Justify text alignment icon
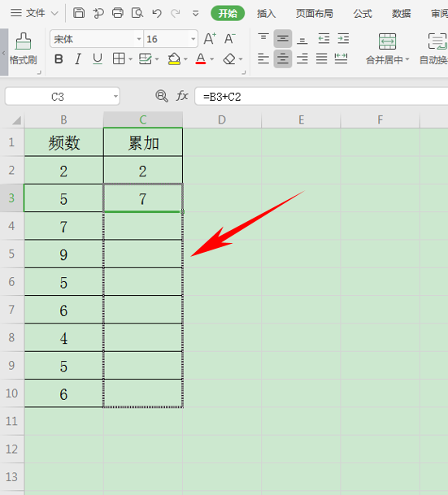448x495 pixels. tap(322, 59)
